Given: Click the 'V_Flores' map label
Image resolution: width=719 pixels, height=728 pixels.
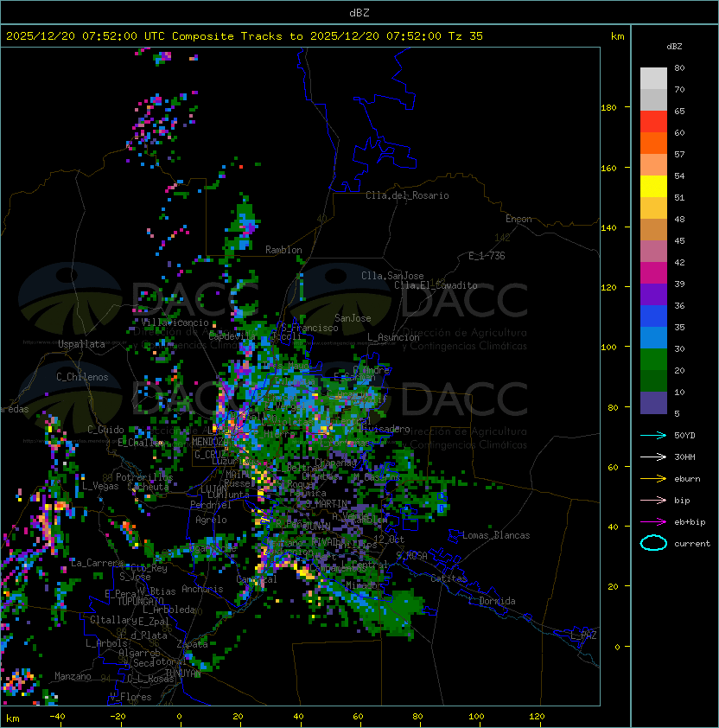Looking at the screenshot, I should click(130, 698).
